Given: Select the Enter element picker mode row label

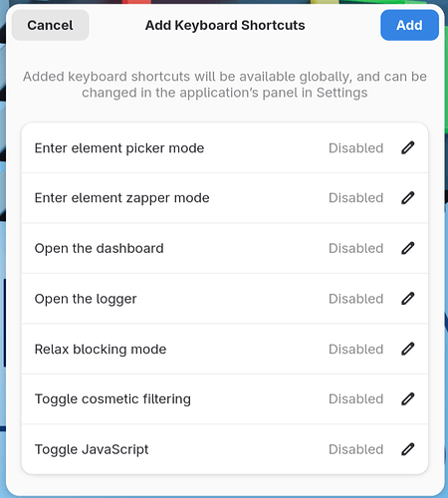Looking at the screenshot, I should point(119,148).
